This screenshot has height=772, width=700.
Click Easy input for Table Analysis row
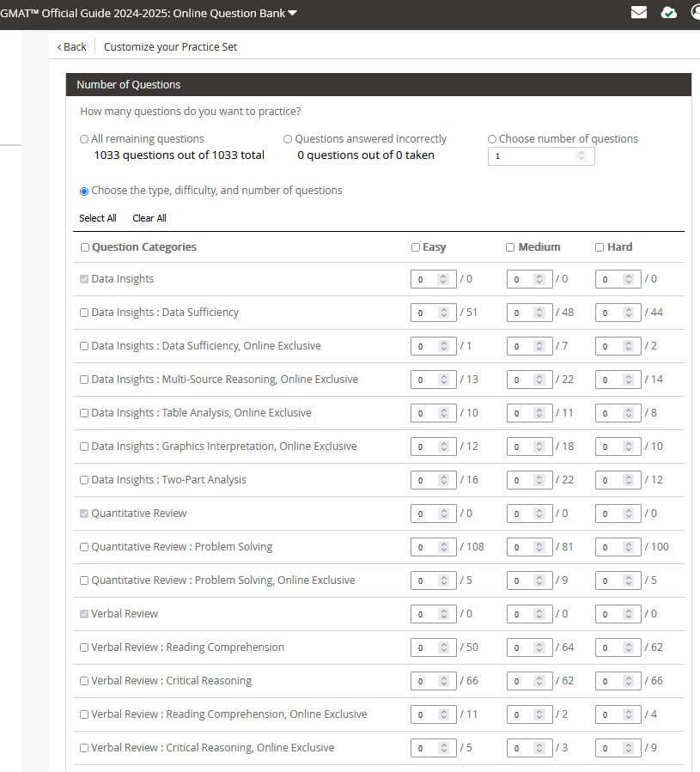pos(423,413)
